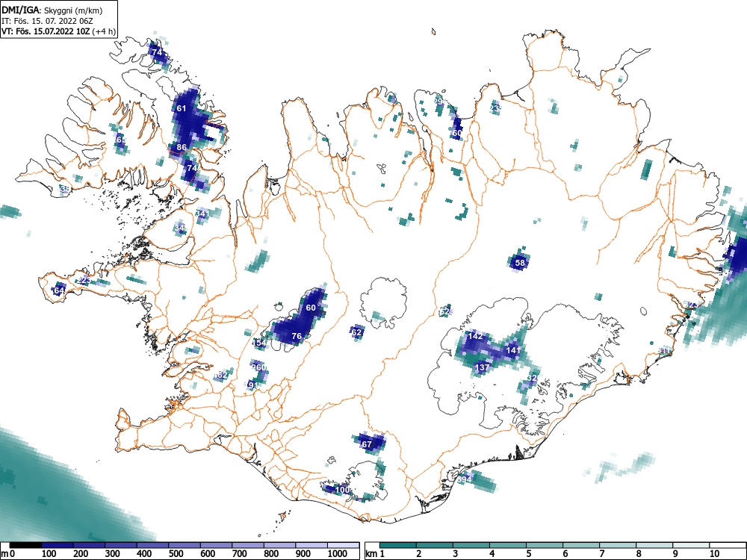Click the '1' tick on the km legend
Screen dimensions: 747x560
(x=382, y=554)
